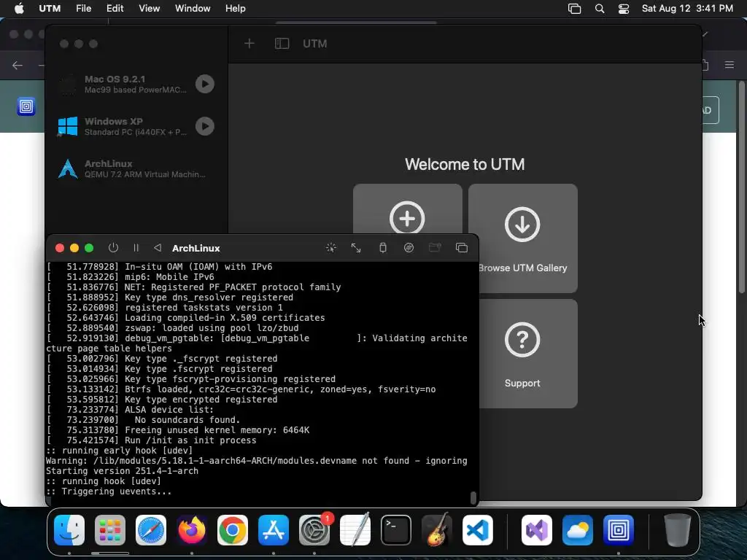Open the USB devices icon in VM toolbar
The image size is (747, 560).
coord(382,248)
